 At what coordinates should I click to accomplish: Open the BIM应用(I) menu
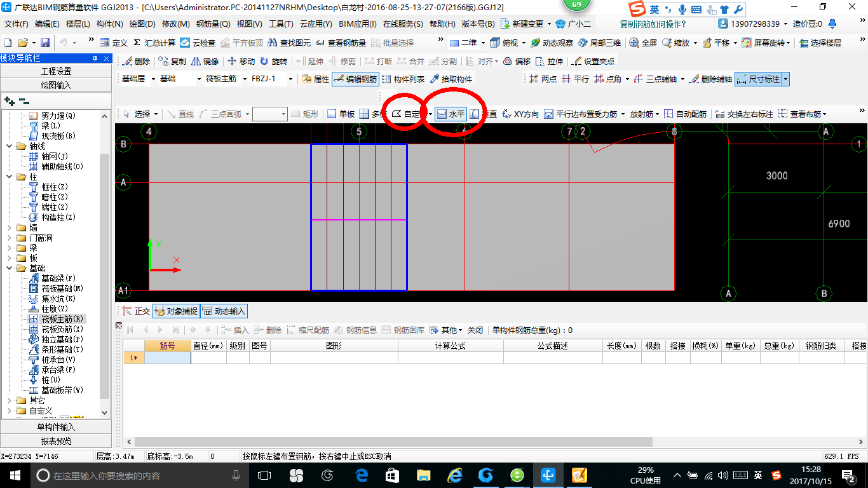point(358,24)
